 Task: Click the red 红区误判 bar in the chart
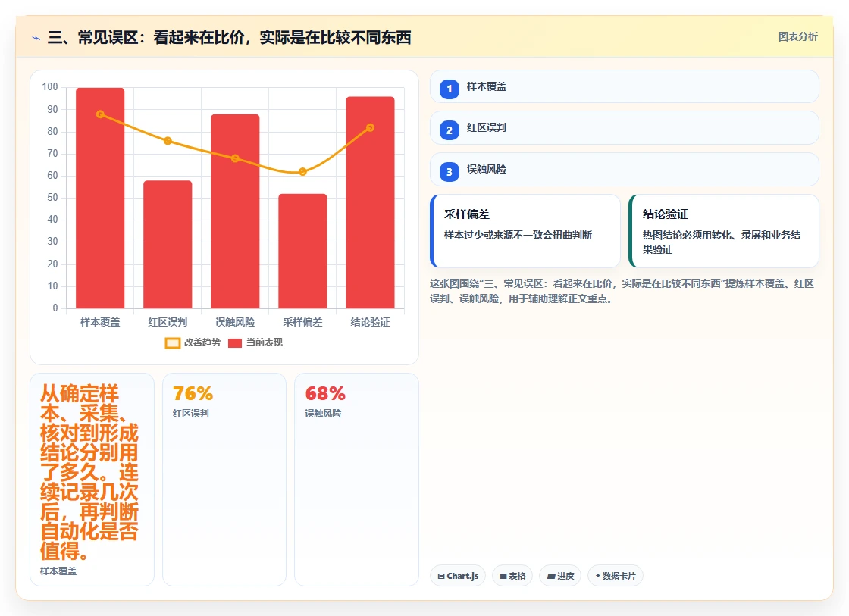pos(168,245)
